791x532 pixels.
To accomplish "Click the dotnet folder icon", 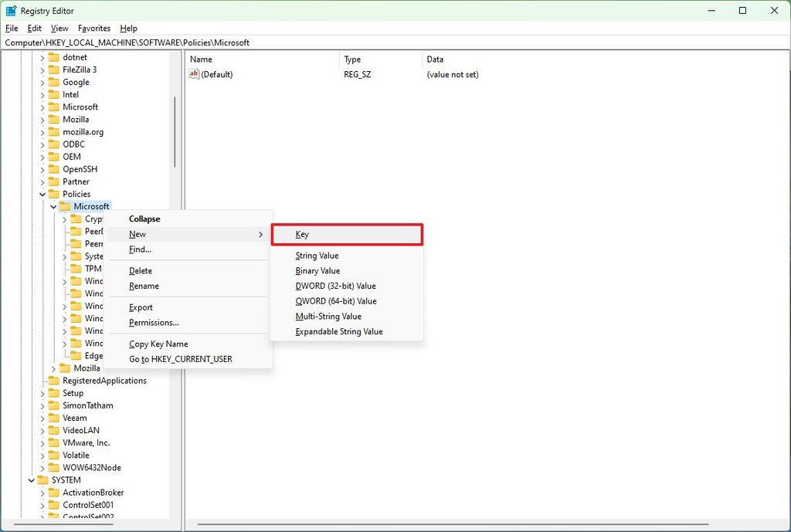I will click(x=54, y=57).
